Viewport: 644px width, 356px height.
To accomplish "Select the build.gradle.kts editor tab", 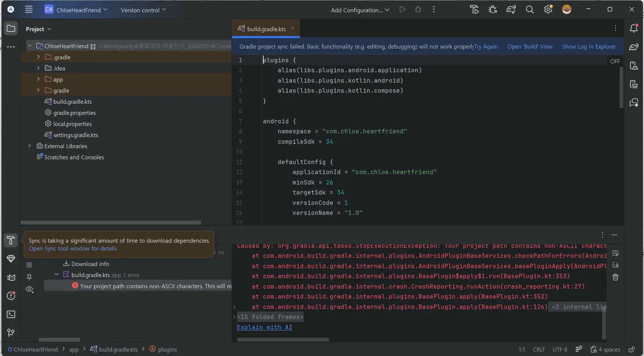I will tap(266, 29).
